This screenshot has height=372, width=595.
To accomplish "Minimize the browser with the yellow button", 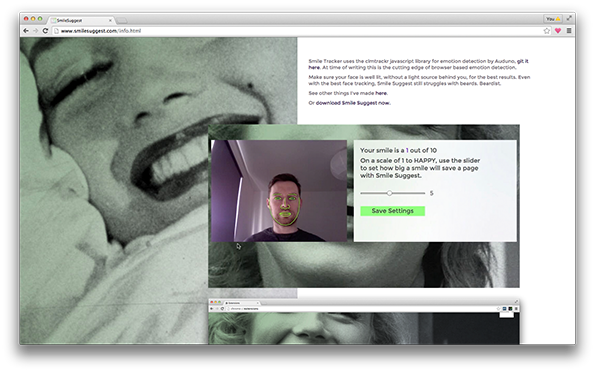I will coord(33,18).
